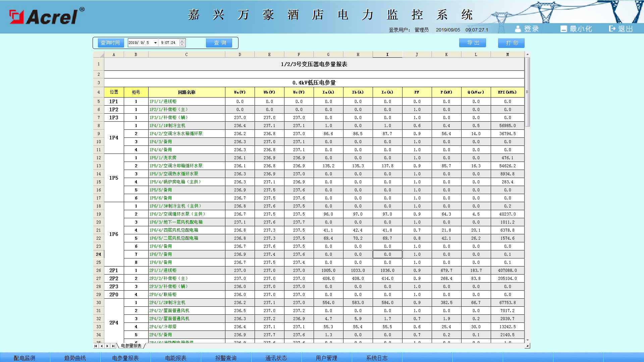Open the 趋势曲线 tab
The height and width of the screenshot is (362, 644).
click(x=75, y=358)
